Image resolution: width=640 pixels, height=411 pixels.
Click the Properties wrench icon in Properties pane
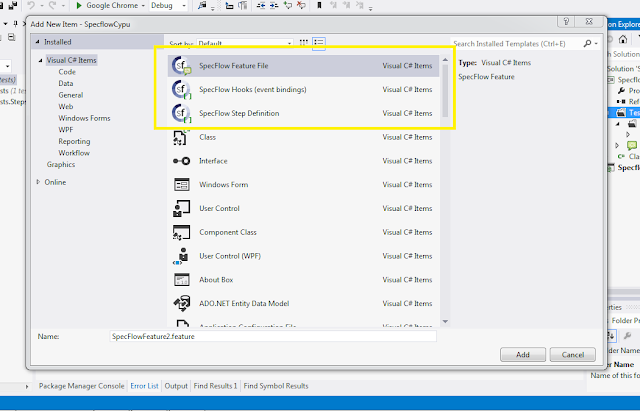click(627, 335)
